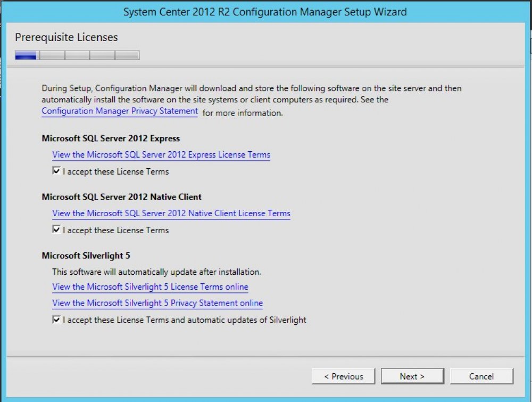Click the Prerequisite Licenses page heading
This screenshot has width=532, height=402.
tap(66, 37)
